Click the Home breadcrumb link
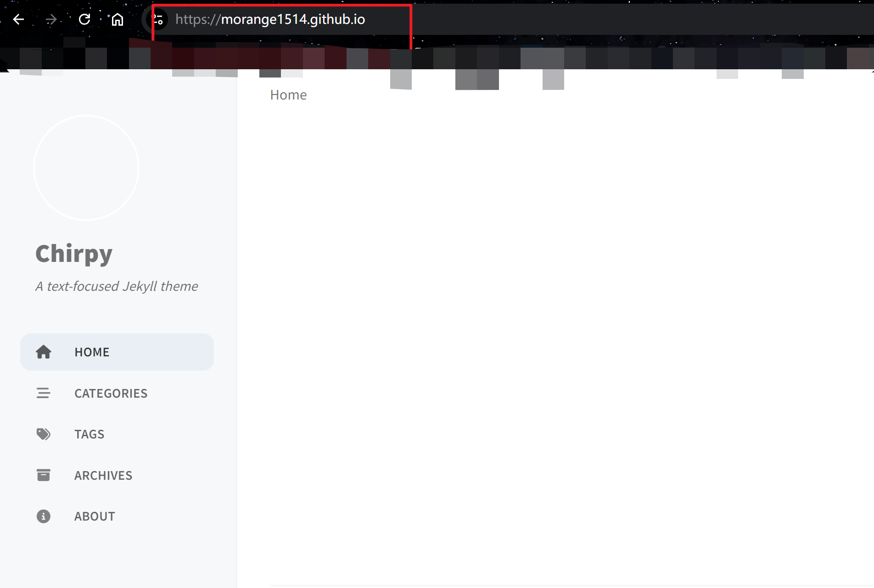 [288, 94]
